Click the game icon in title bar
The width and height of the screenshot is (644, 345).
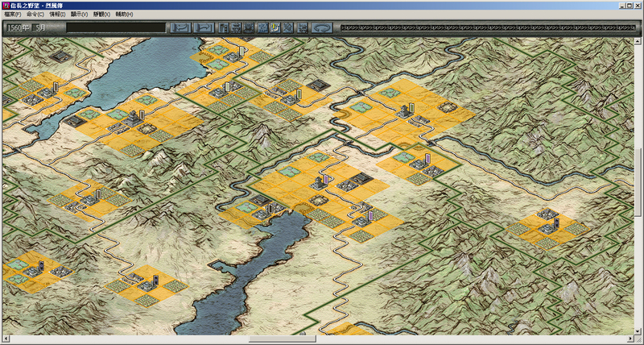(x=6, y=6)
